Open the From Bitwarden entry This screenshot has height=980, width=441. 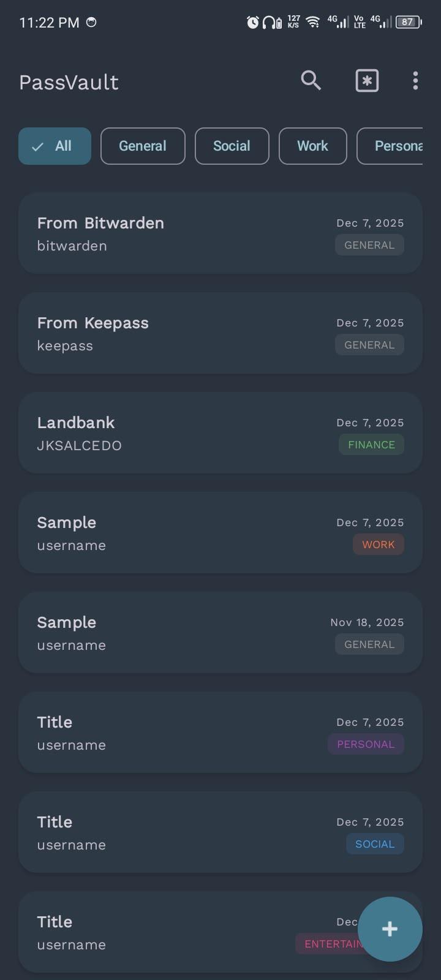pyautogui.click(x=184, y=233)
